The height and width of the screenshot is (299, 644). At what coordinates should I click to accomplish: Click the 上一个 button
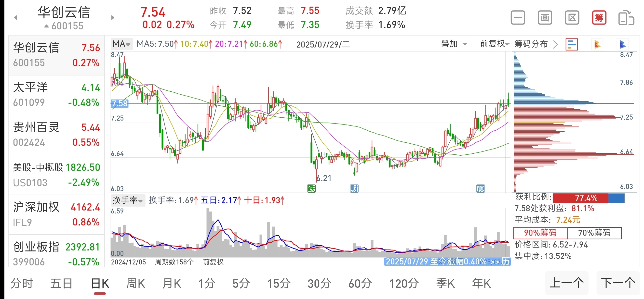[567, 283]
